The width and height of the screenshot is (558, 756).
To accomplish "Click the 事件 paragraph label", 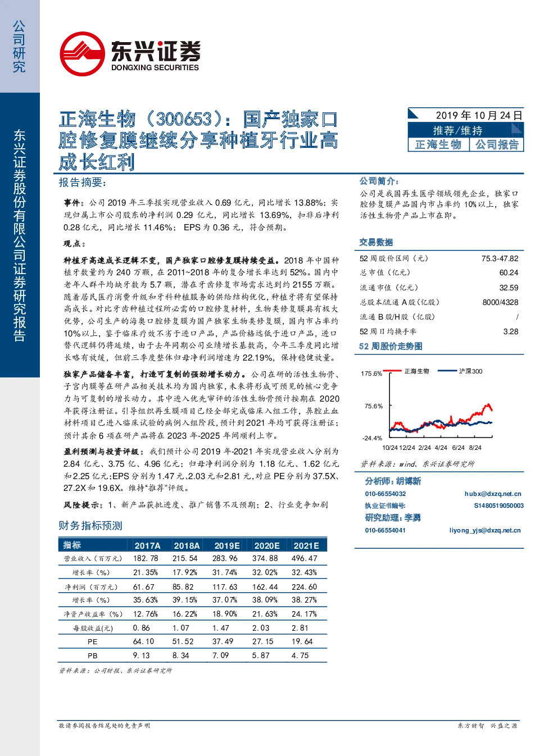I will tap(73, 203).
